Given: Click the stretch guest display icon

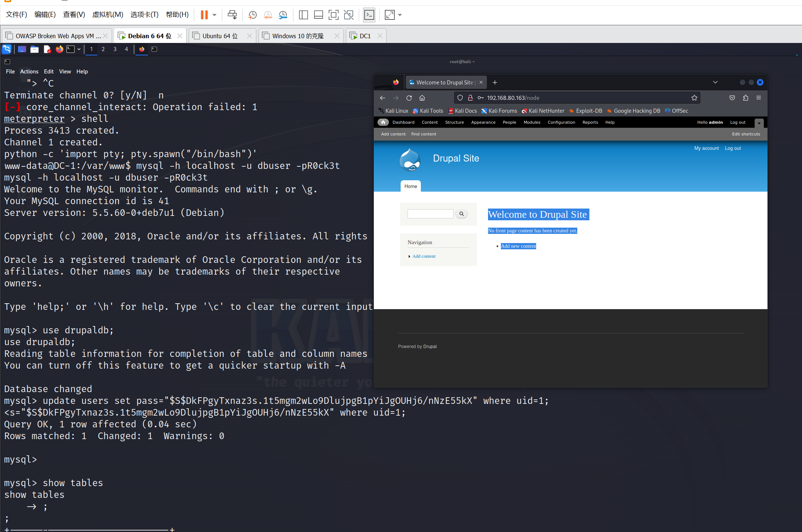Looking at the screenshot, I should [389, 15].
